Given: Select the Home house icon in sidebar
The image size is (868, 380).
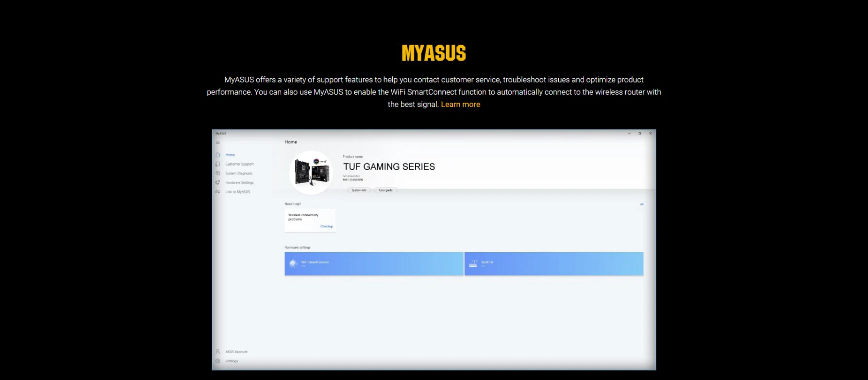Looking at the screenshot, I should point(218,155).
